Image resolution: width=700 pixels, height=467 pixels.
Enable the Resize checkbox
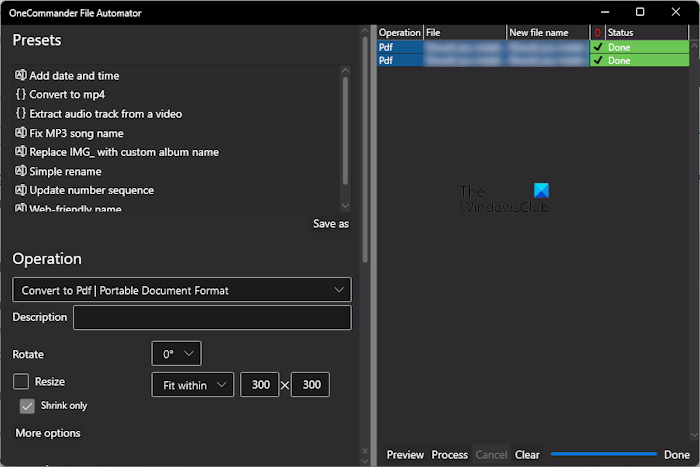tap(21, 381)
